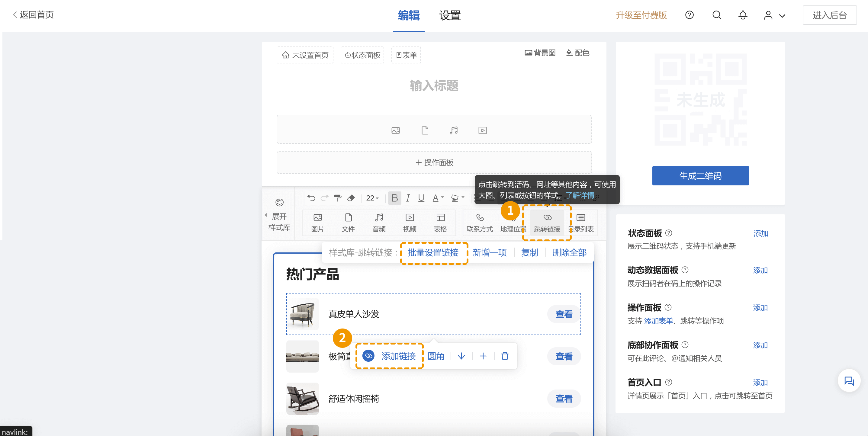Select the 编辑 tab

pyautogui.click(x=408, y=15)
